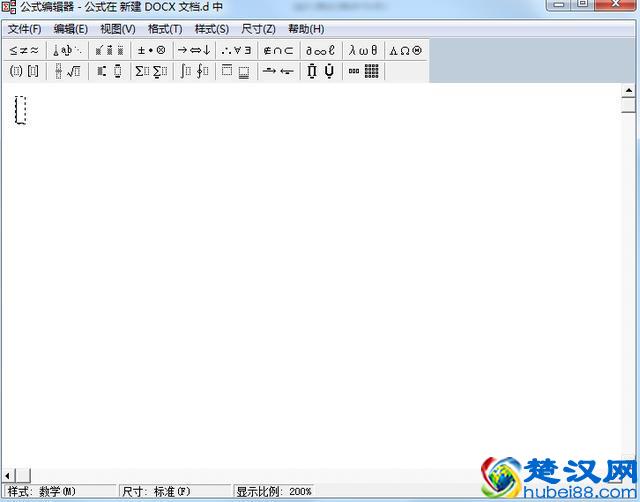Open the matrix templates palette
640x502 pixels.
click(363, 71)
